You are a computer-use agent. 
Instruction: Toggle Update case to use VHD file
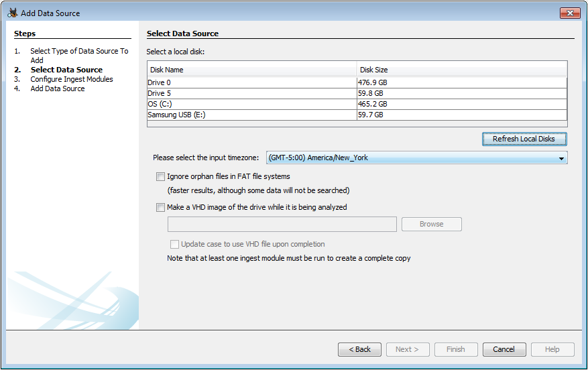[x=174, y=245]
